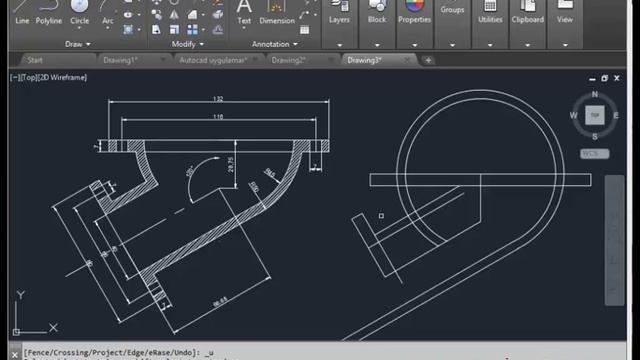Select the Line drawing tool
The image size is (640, 360).
pyautogui.click(x=21, y=12)
